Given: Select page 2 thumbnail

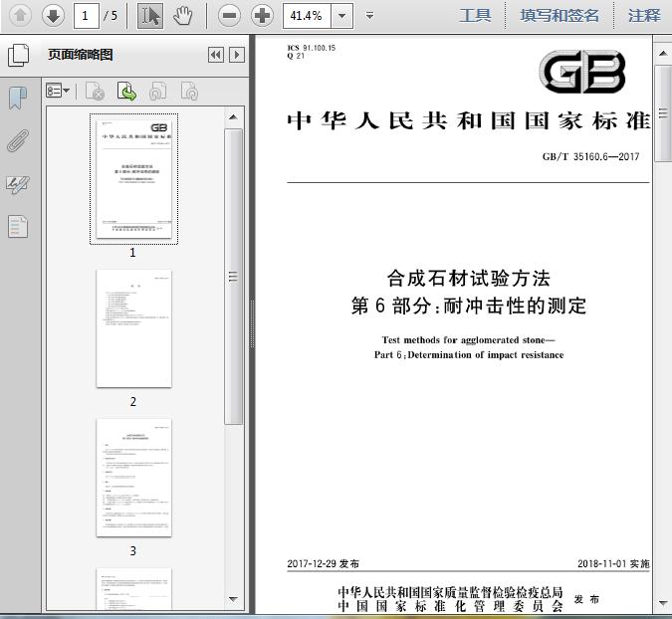Looking at the screenshot, I should [x=133, y=328].
